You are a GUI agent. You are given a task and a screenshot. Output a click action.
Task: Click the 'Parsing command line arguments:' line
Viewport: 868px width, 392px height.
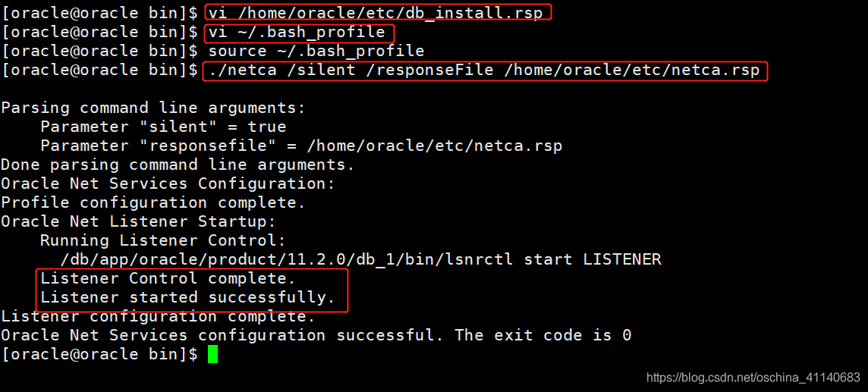pyautogui.click(x=153, y=108)
